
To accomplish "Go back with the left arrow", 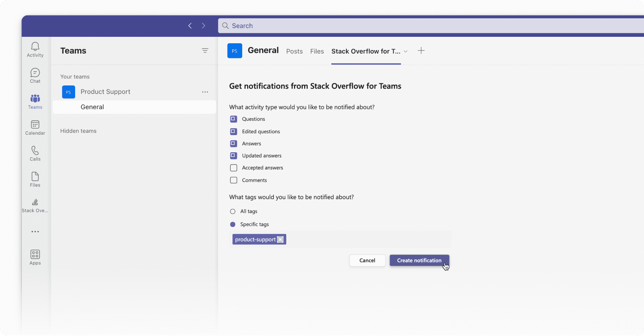I will click(x=190, y=26).
